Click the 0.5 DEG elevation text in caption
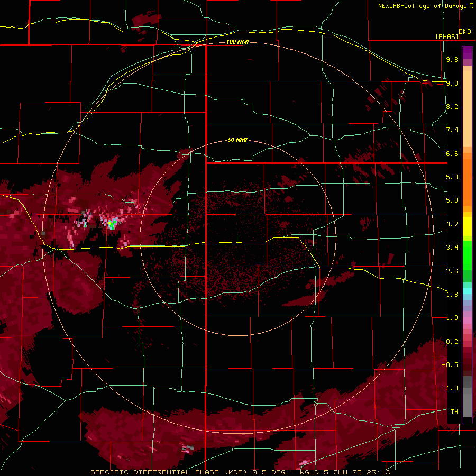The width and height of the screenshot is (476, 476). coord(270,472)
